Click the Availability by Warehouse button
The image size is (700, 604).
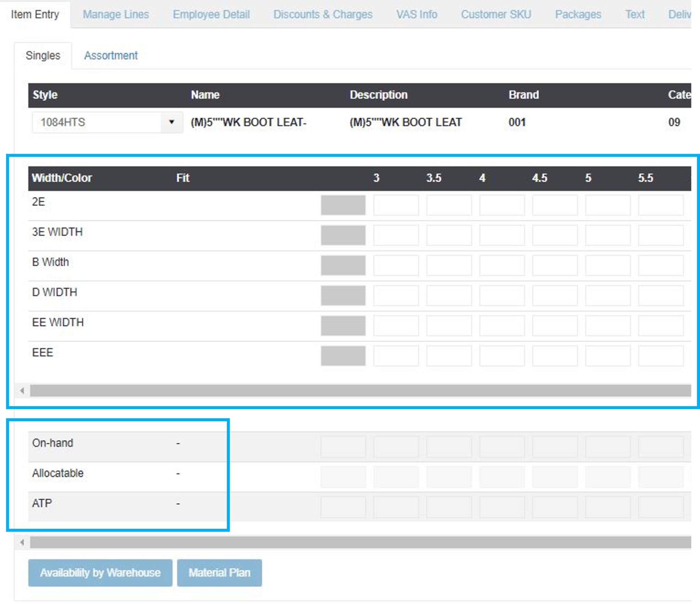(x=100, y=573)
